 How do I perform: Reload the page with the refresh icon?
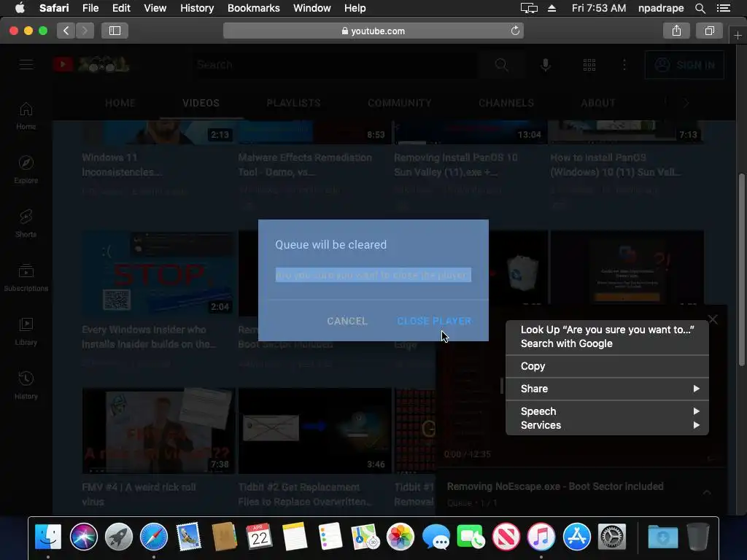tap(515, 31)
